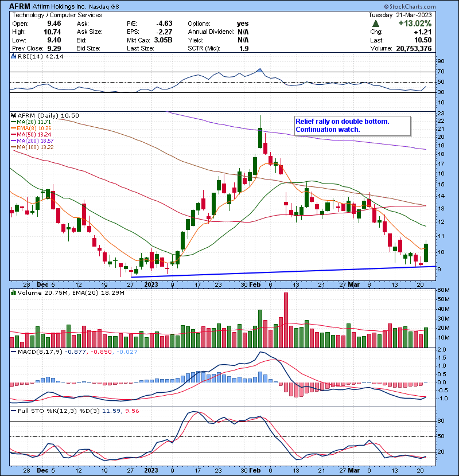Click the EPS -2.27 value
Screen dimensions: 459x476
[x=164, y=32]
